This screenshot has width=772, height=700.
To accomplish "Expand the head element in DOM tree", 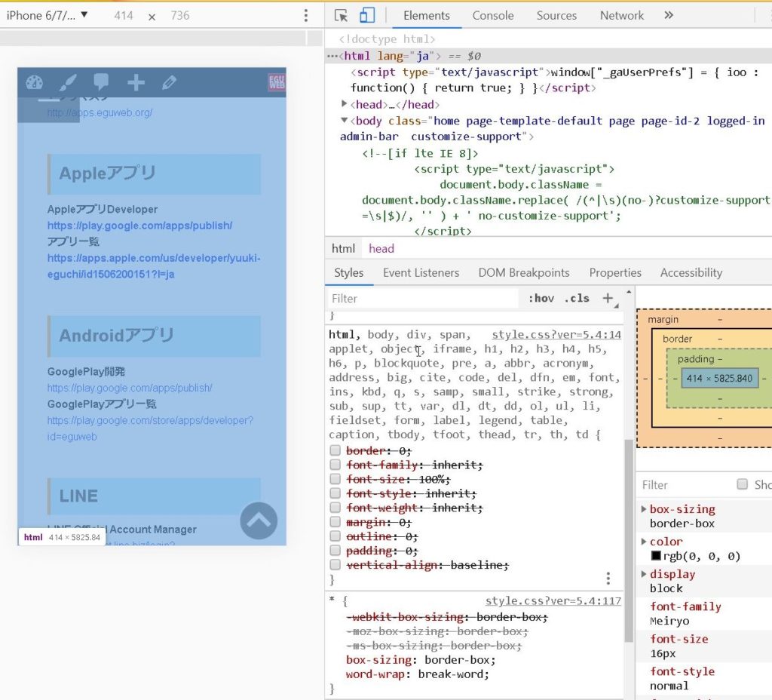I will [345, 104].
